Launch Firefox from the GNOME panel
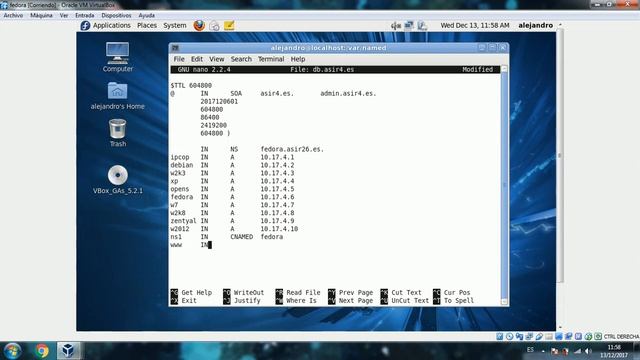 tap(199, 25)
